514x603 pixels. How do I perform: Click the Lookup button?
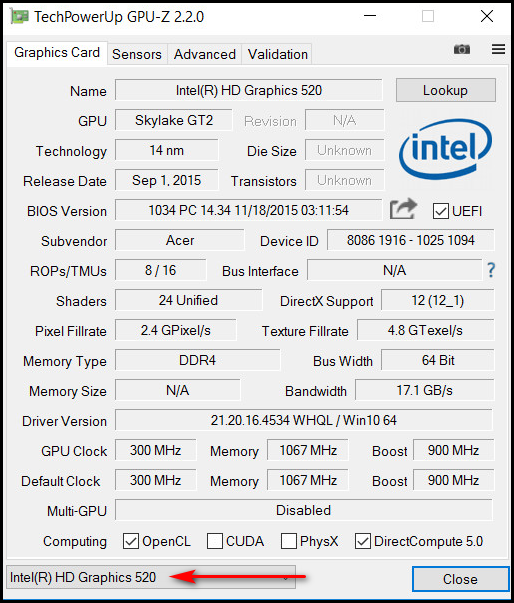[x=446, y=90]
